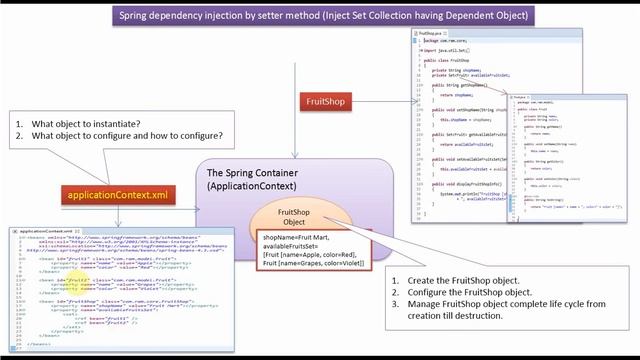Click the slide title about Spring dependency injection
The height and width of the screenshot is (360, 640).
(323, 16)
